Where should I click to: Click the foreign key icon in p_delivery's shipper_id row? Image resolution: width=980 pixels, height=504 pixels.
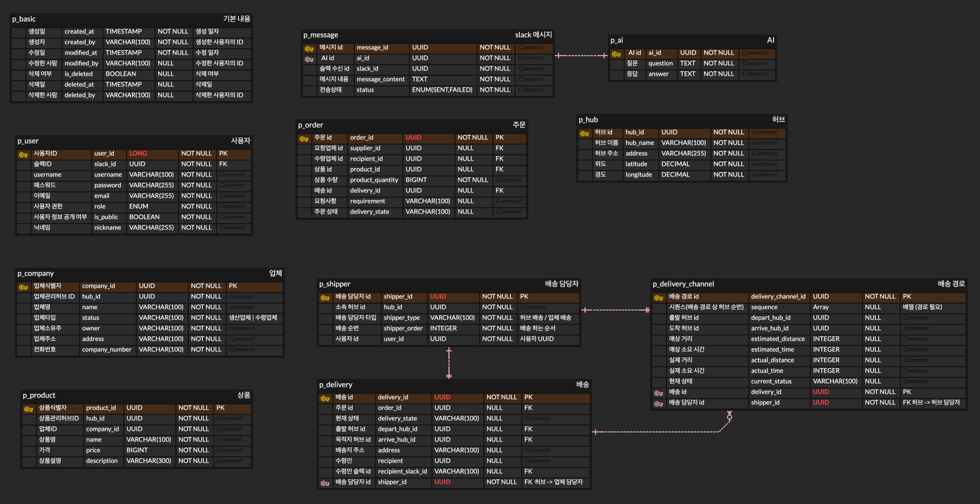(325, 483)
